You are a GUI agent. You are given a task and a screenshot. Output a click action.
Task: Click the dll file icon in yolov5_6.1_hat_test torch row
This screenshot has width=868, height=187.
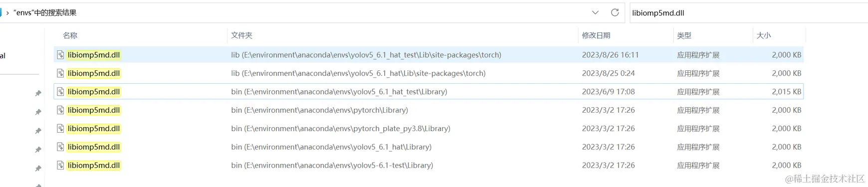[60, 55]
